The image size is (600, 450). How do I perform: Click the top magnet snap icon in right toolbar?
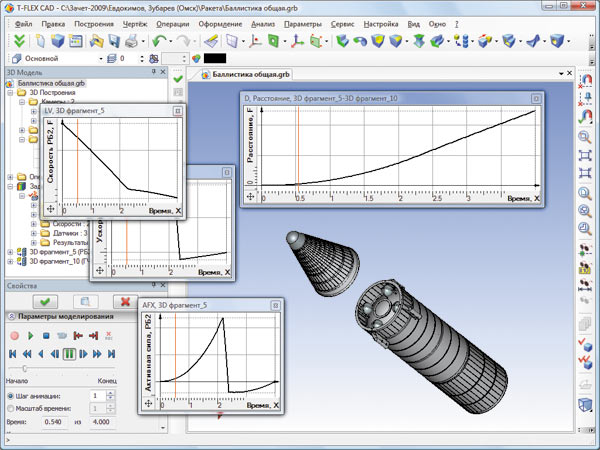point(585,81)
